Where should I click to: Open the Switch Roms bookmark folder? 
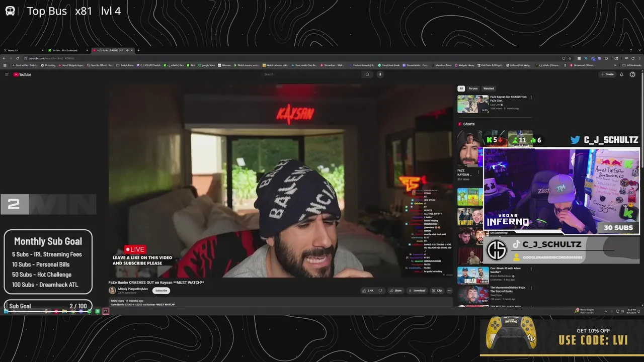[x=126, y=65]
